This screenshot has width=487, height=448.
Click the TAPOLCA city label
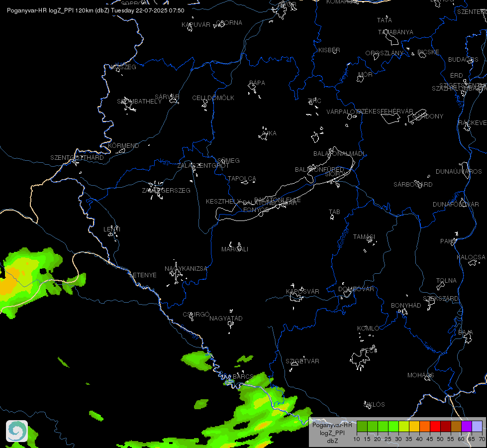coord(242,179)
